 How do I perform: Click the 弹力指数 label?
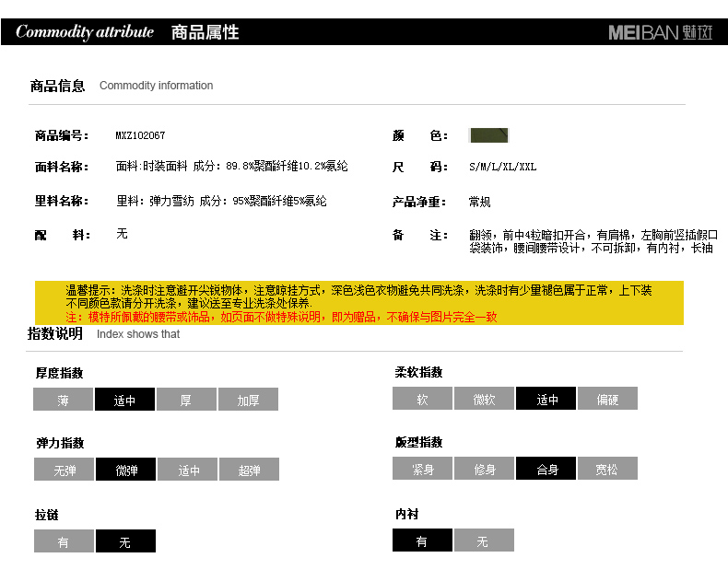tap(60, 443)
